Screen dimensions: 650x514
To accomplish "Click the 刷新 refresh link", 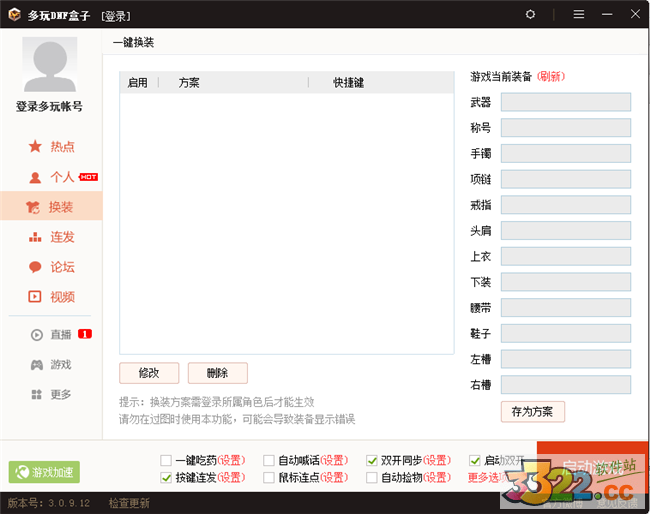I will pos(551,76).
